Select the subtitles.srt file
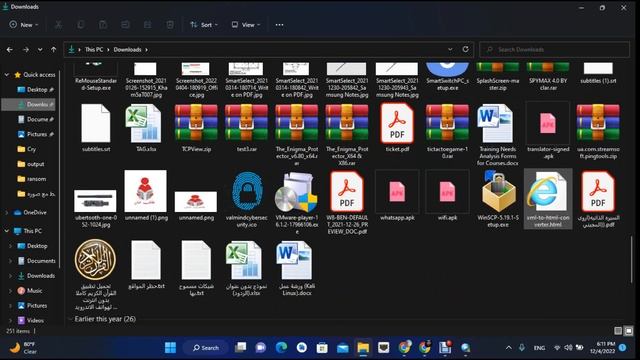 (96, 128)
